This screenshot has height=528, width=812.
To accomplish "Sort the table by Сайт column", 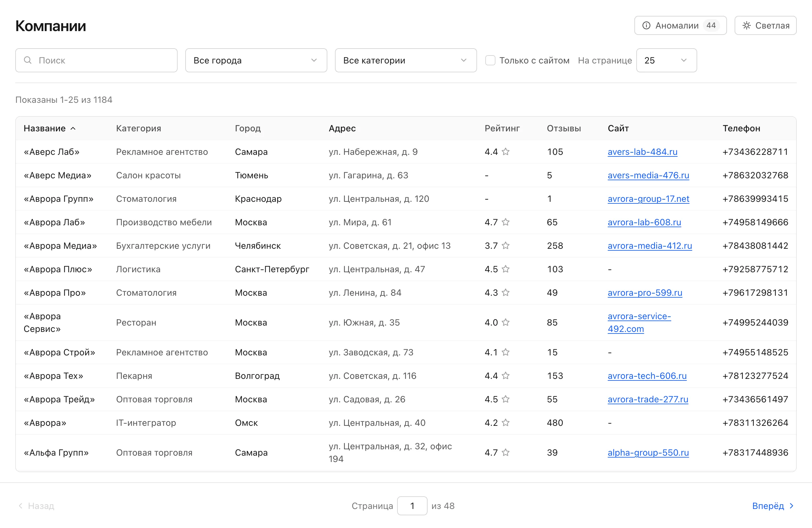I will (618, 128).
